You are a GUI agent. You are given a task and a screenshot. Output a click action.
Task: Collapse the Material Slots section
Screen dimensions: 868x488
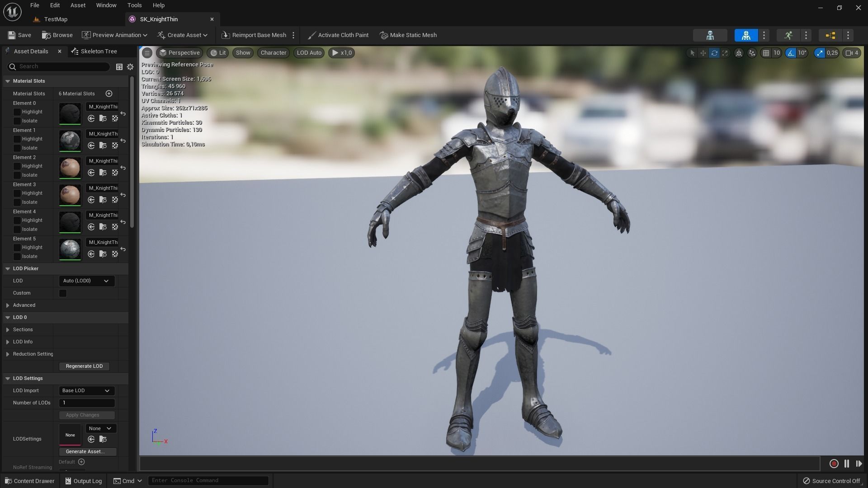coord(8,81)
